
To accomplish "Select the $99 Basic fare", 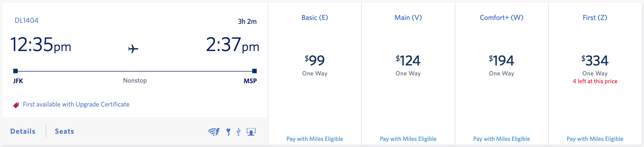I will (x=315, y=61).
